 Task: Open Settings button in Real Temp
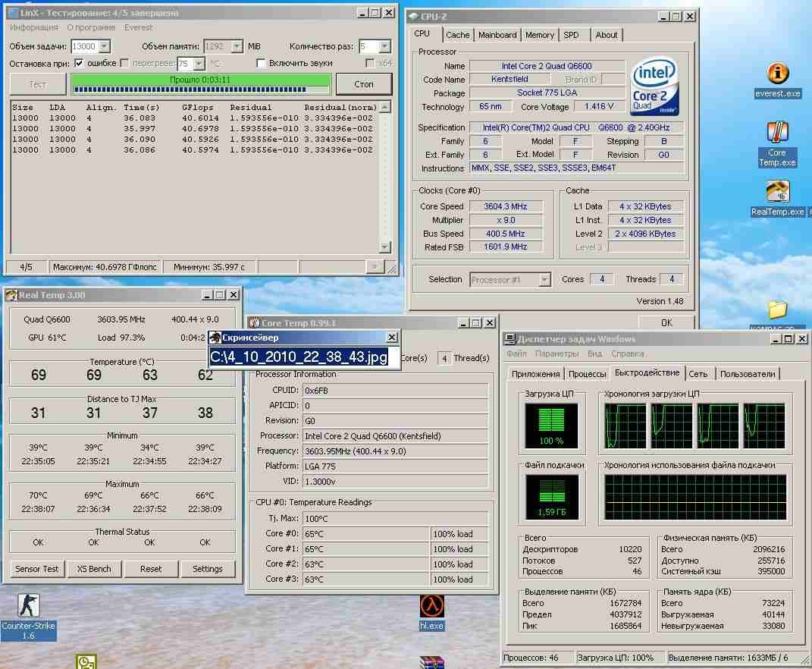click(207, 568)
